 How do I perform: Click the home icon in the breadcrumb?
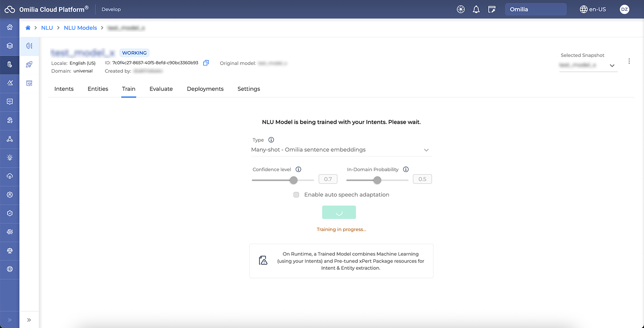28,28
